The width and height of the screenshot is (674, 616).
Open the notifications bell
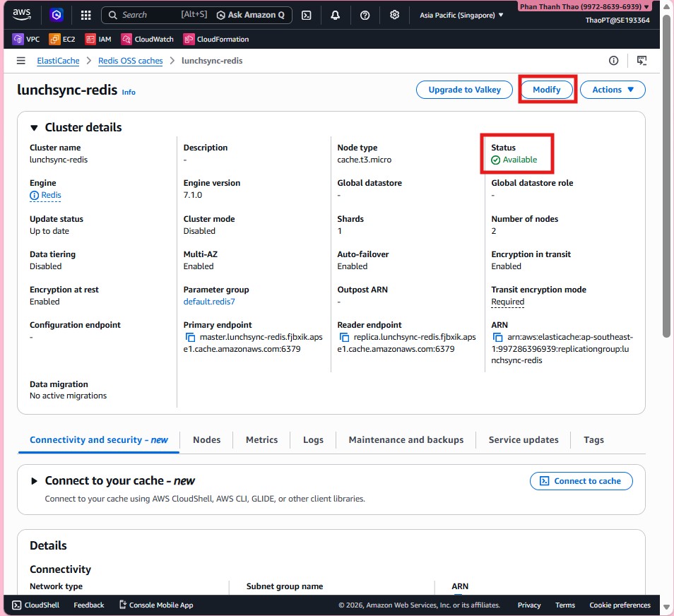(x=336, y=15)
